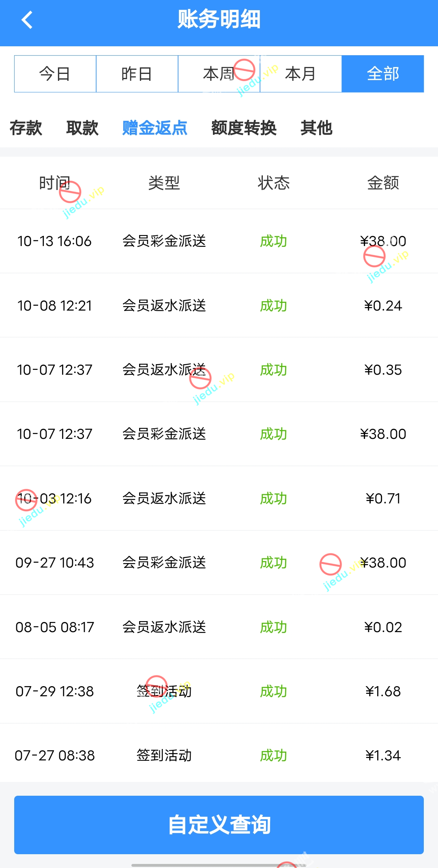Tap the 09-27 10:43 会员彩金派送 record
The height and width of the screenshot is (868, 438).
click(x=219, y=562)
